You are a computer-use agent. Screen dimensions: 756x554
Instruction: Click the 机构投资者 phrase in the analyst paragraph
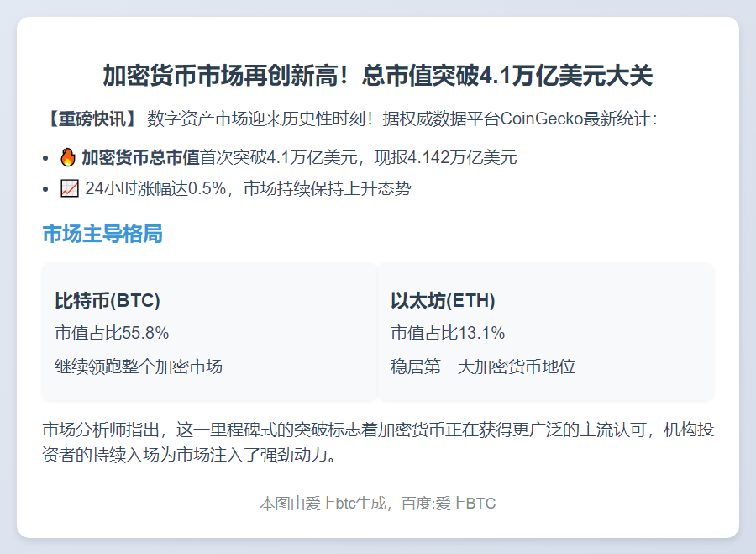pyautogui.click(x=689, y=430)
